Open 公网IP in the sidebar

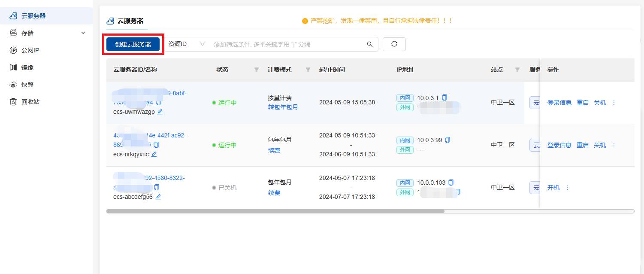30,50
